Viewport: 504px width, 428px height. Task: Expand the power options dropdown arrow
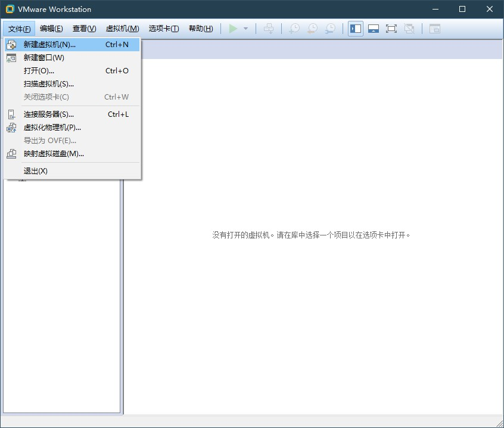(246, 29)
